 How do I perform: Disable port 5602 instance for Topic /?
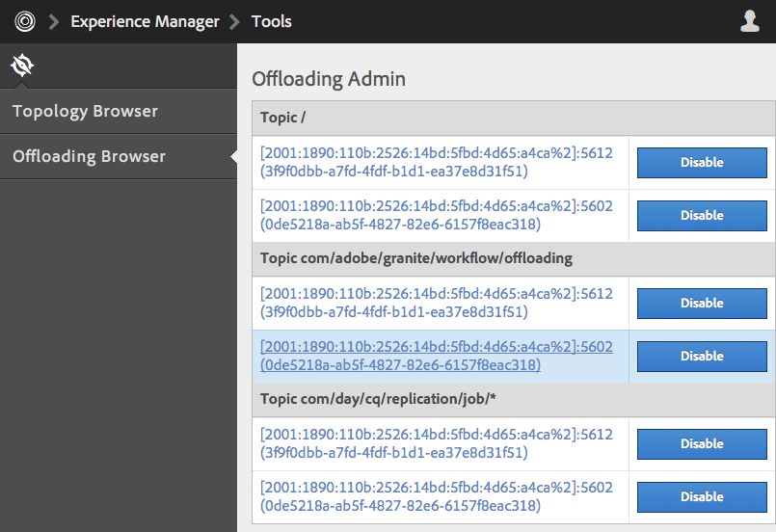(702, 216)
